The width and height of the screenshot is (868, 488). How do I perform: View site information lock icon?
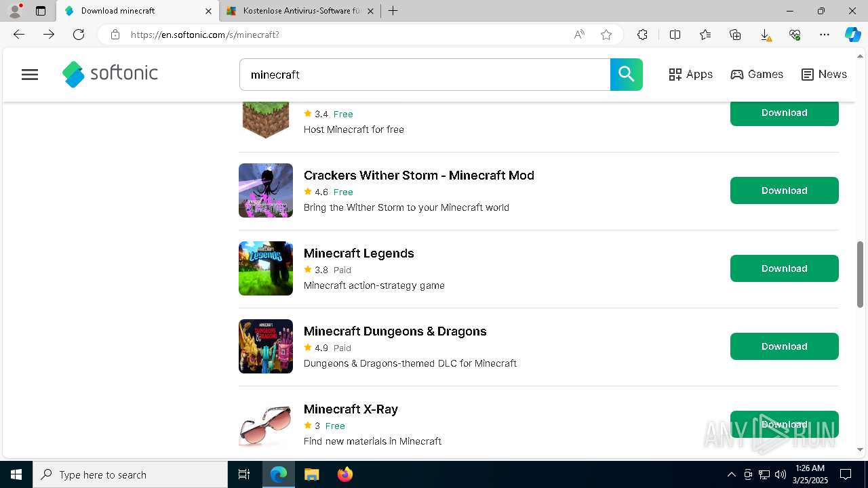click(115, 35)
